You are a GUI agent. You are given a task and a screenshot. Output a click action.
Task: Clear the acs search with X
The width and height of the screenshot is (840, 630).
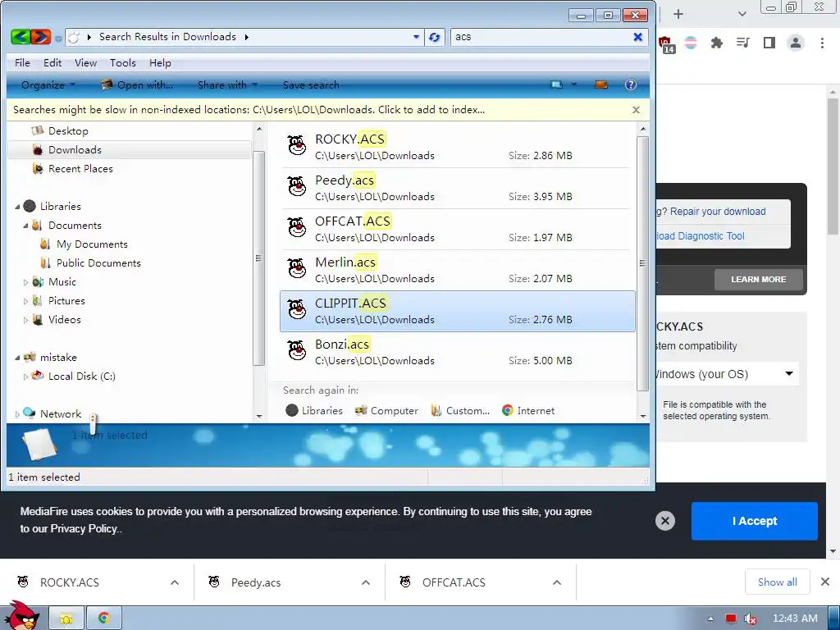(637, 37)
